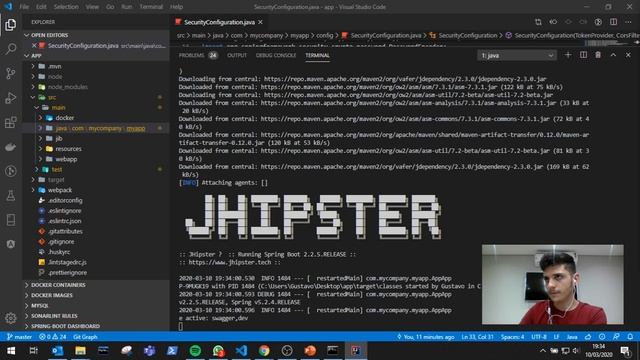Click the webcam video thumbnail
640x360 pixels.
pos(553,284)
